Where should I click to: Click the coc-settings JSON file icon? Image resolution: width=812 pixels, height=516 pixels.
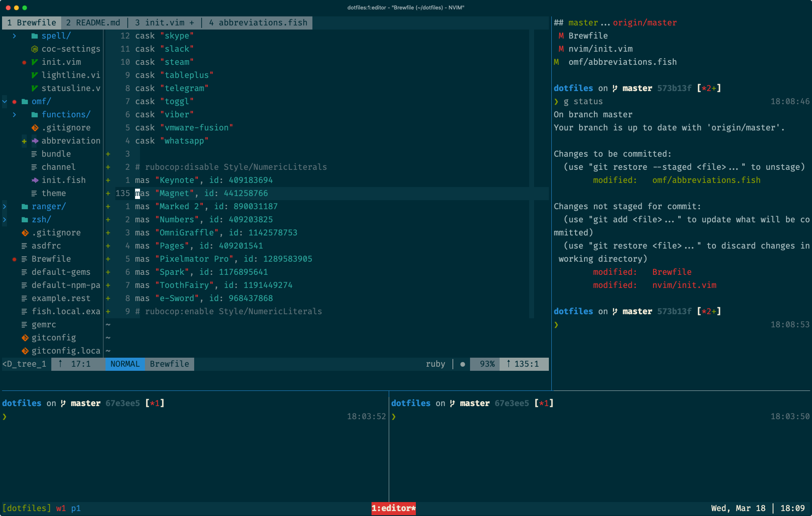[35, 49]
